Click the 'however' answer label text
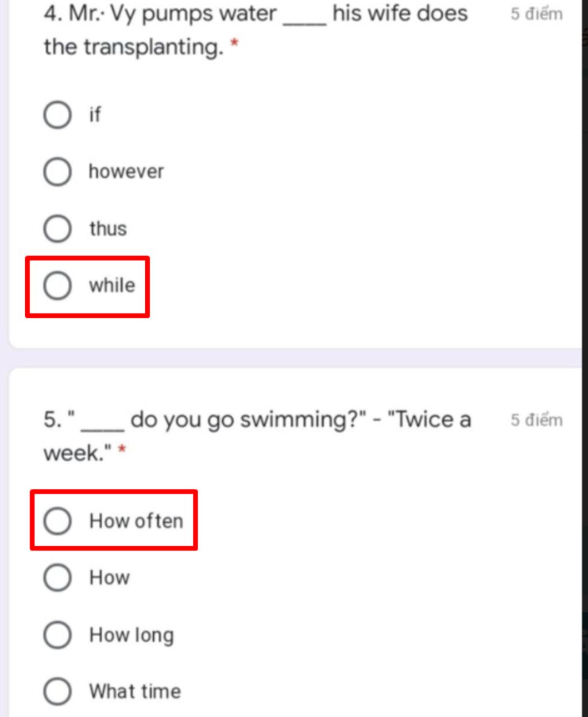The width and height of the screenshot is (588, 717). click(x=126, y=171)
